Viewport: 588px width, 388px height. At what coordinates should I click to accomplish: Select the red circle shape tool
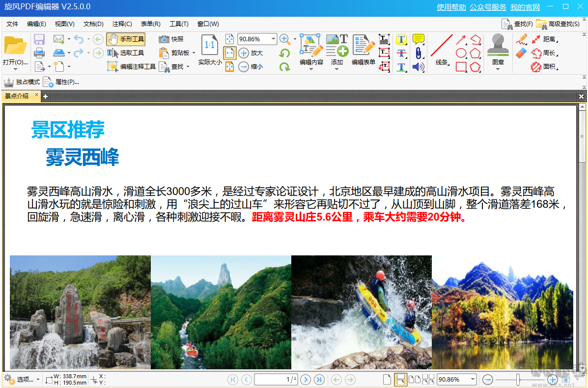(x=461, y=54)
